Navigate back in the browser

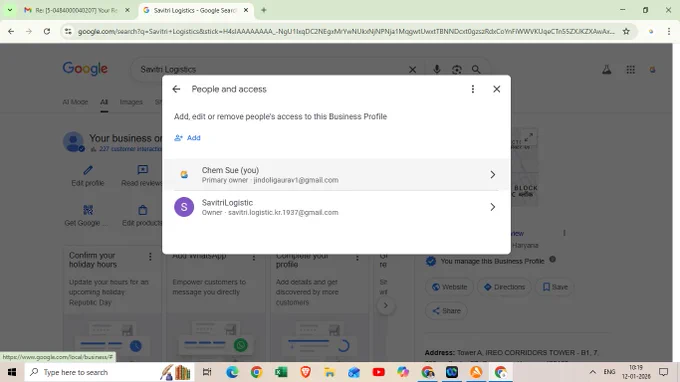[x=11, y=31]
